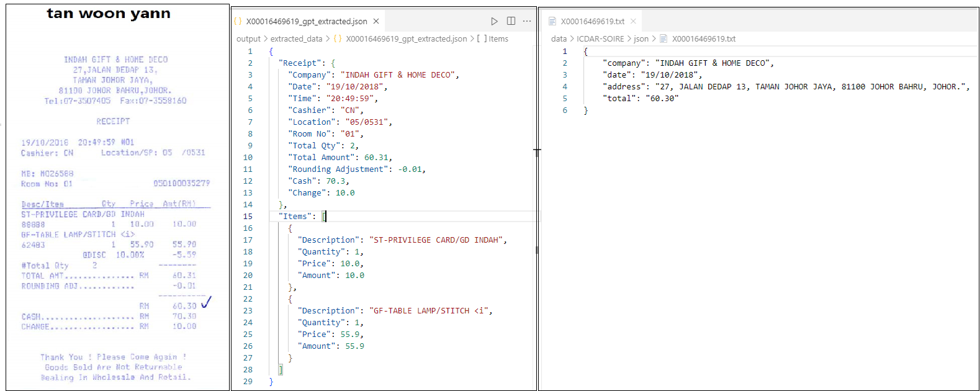The image size is (980, 391).
Task: Switch to the X00016469619.txt tab
Action: [x=592, y=21]
